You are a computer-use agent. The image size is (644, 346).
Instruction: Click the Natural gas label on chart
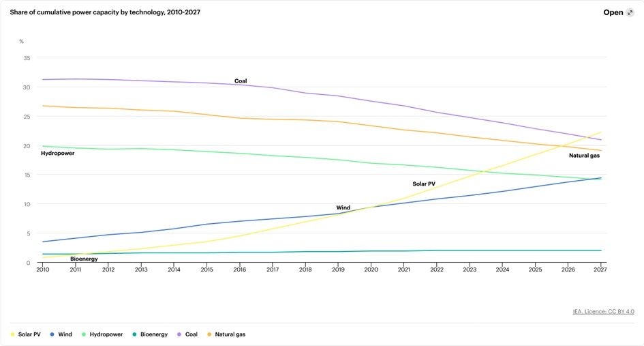(584, 156)
